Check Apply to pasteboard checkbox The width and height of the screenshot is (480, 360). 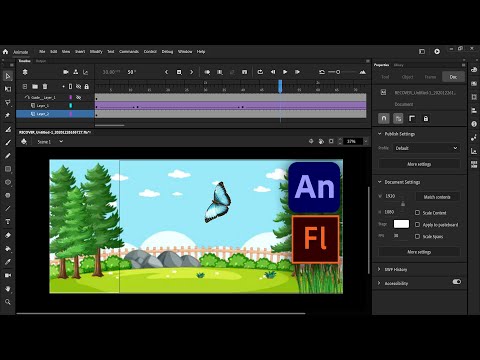click(x=417, y=225)
